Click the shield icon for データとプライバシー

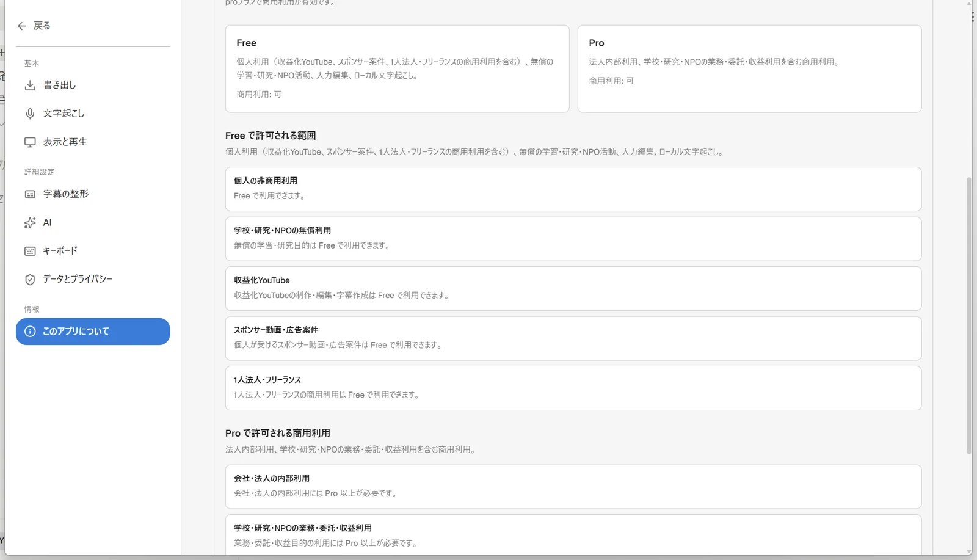pos(30,280)
